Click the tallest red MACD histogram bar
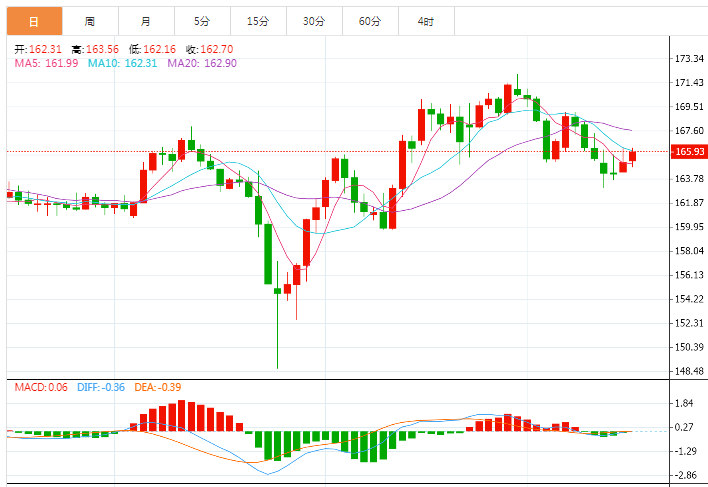The height and width of the screenshot is (487, 708). pos(182,416)
